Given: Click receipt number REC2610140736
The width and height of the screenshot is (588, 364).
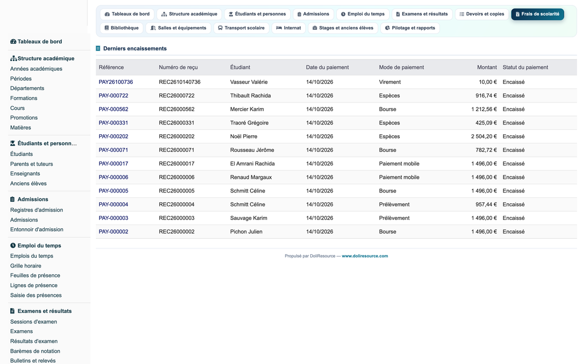Looking at the screenshot, I should coord(180,82).
